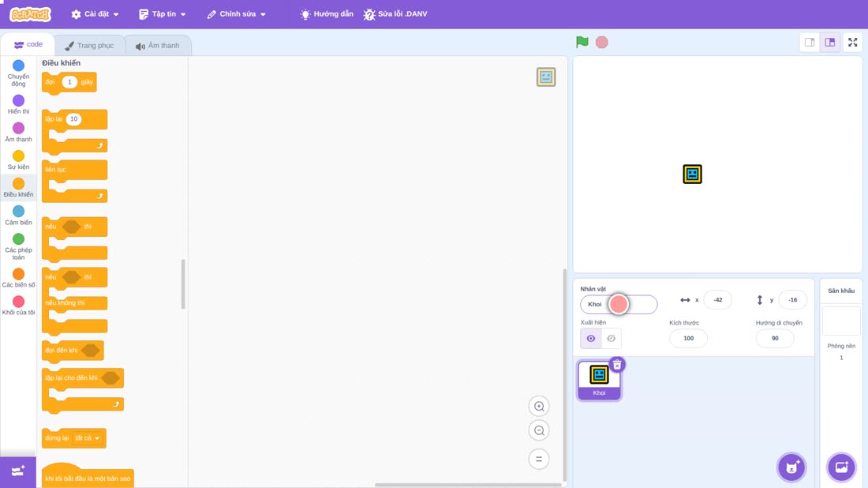Viewport: 868px width, 488px height.
Task: Select the Cảm biến sensing category
Action: 18,216
